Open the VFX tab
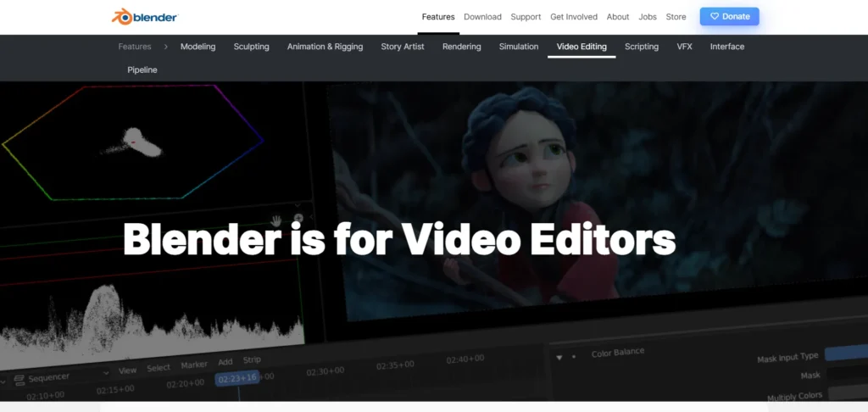Viewport: 868px width, 412px height. [x=684, y=47]
